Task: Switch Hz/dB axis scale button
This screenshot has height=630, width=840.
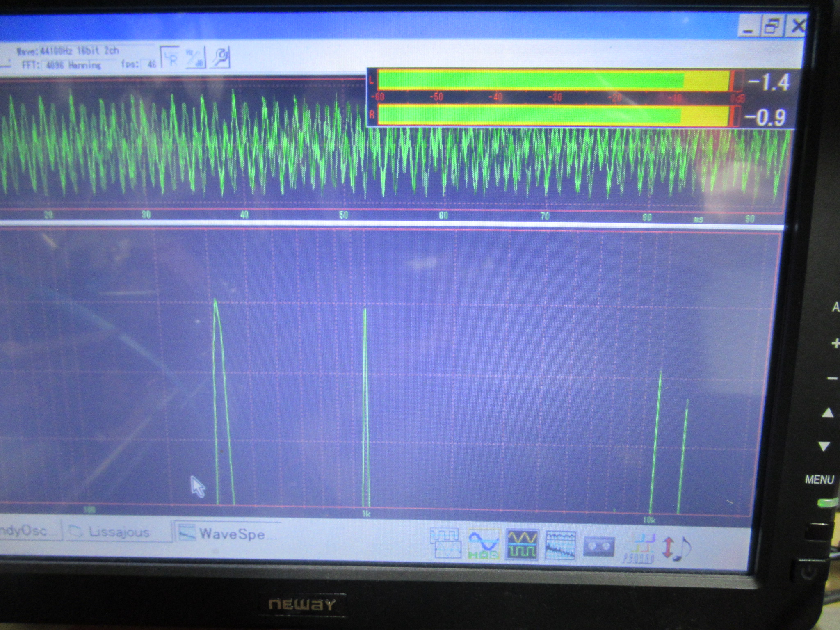Action: 195,58
